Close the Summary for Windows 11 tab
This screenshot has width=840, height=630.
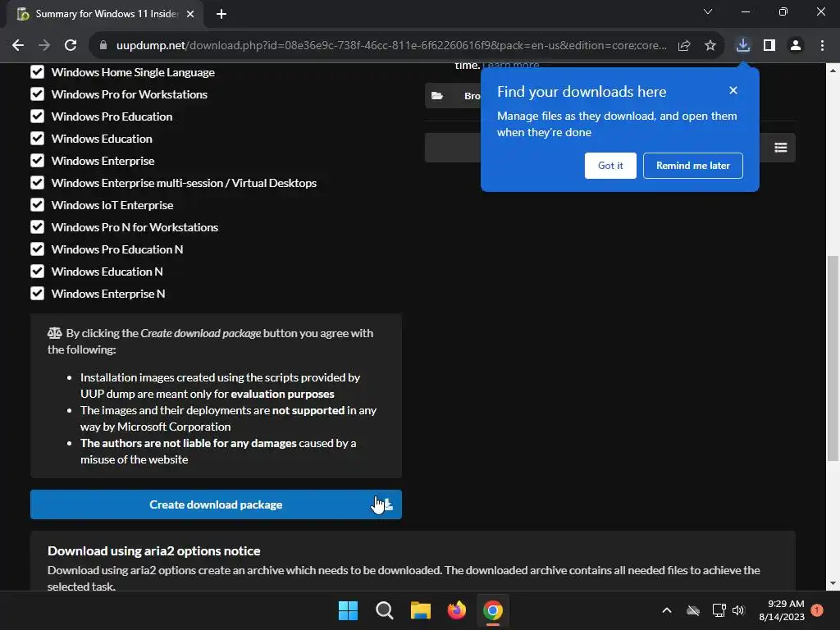point(190,14)
